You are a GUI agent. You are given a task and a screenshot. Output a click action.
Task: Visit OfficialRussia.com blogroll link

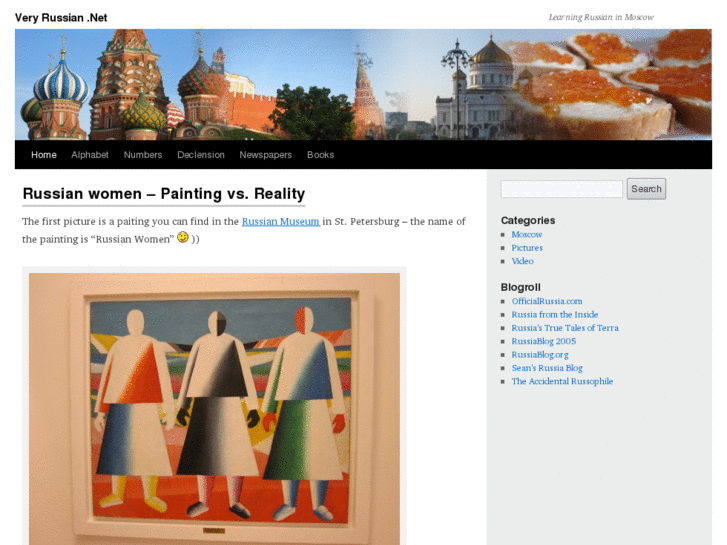pos(547,301)
